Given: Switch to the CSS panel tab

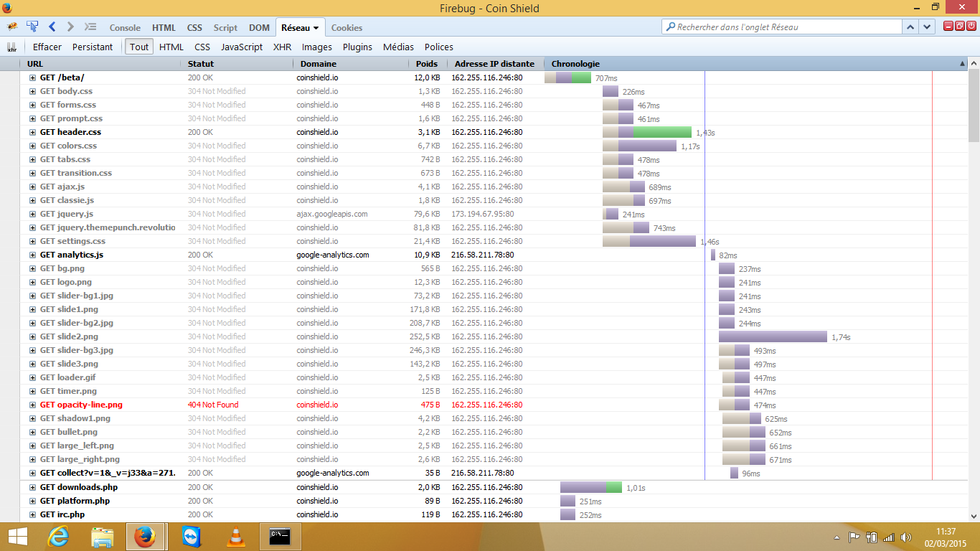Looking at the screenshot, I should coord(194,28).
